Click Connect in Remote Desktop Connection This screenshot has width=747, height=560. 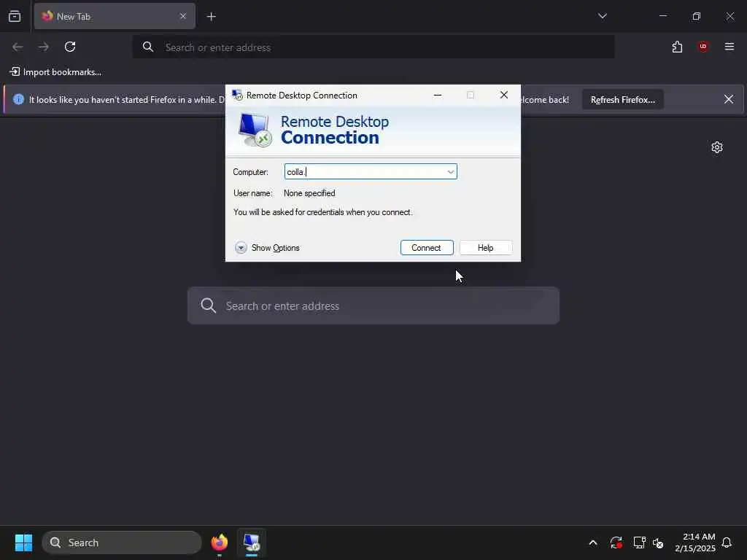click(426, 248)
